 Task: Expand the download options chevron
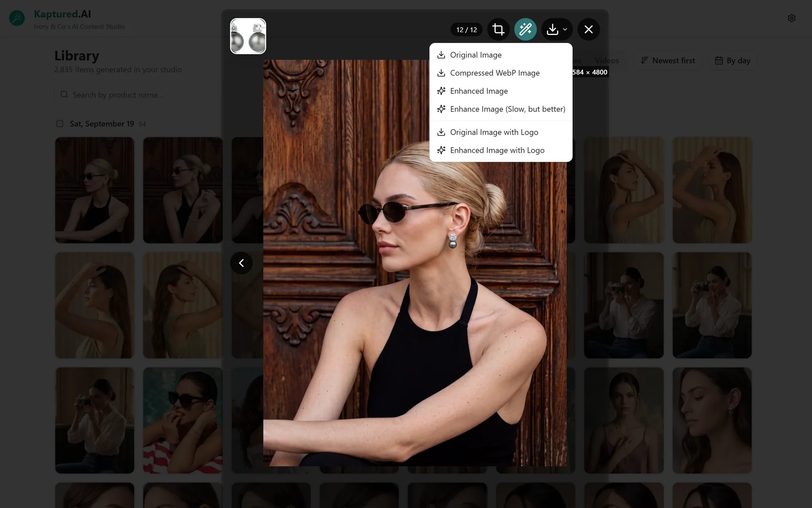point(565,29)
